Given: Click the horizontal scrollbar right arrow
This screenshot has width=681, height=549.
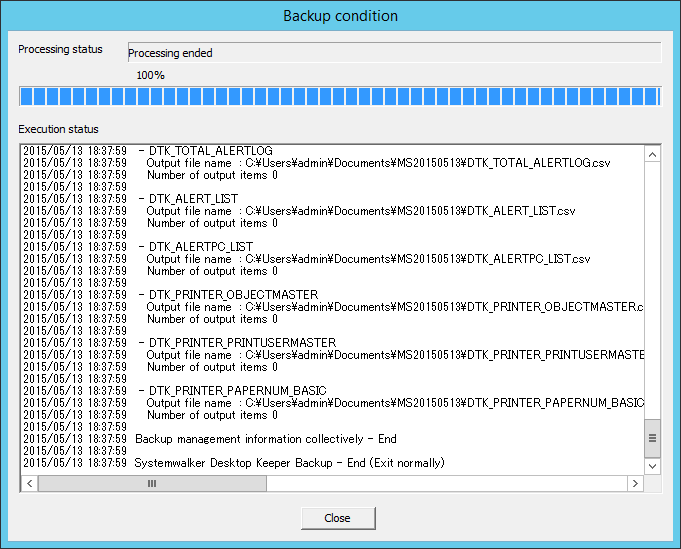Looking at the screenshot, I should 635,483.
